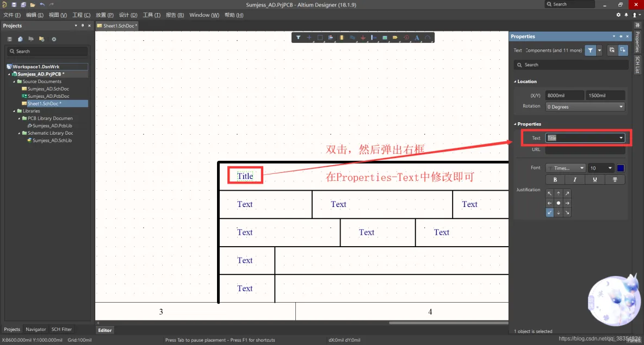Open the Projects panel gear settings icon

[x=54, y=39]
